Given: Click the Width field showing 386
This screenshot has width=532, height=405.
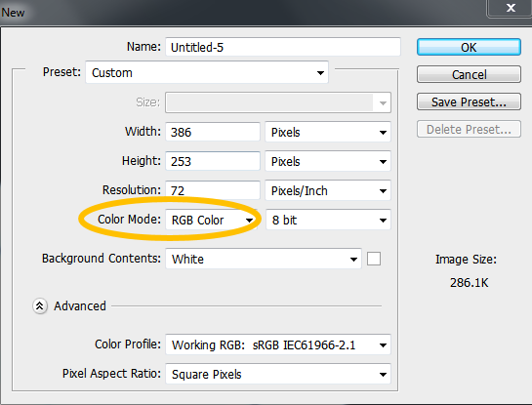Looking at the screenshot, I should click(213, 132).
